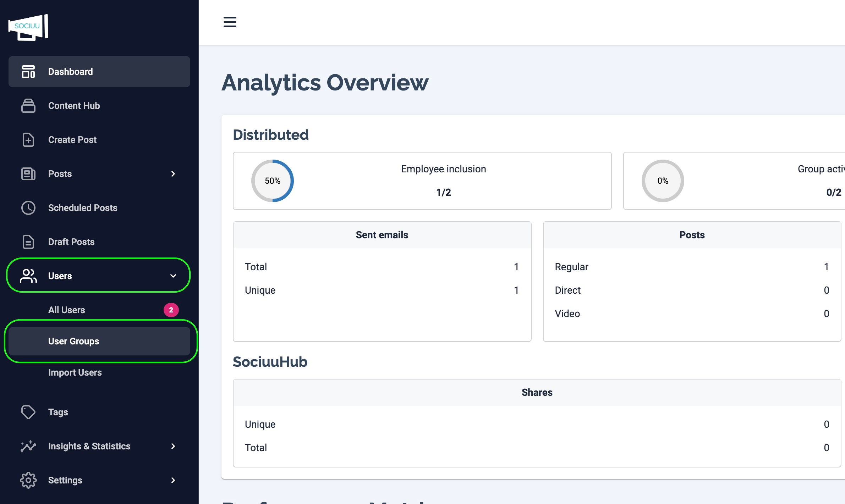Click the Sociuu megaphone logo
This screenshot has height=504, width=845.
point(28,27)
